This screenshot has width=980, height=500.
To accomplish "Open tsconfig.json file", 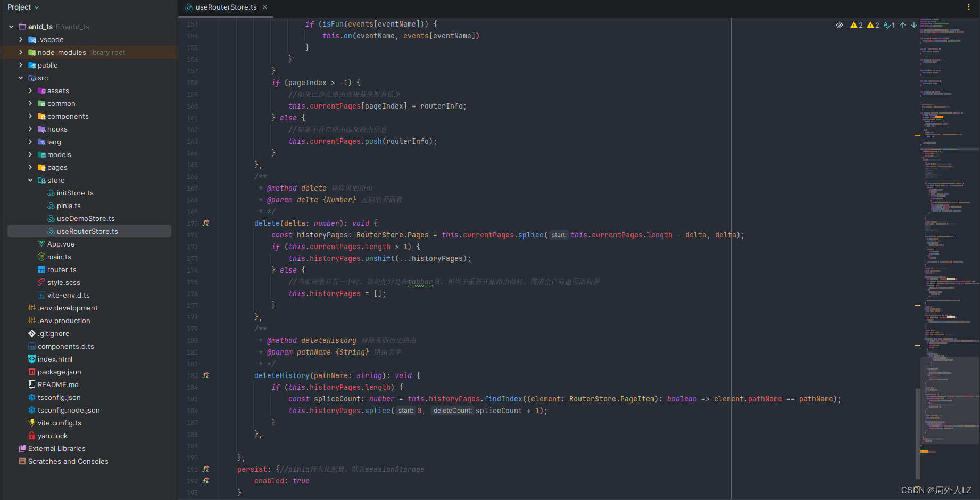I will pyautogui.click(x=59, y=397).
